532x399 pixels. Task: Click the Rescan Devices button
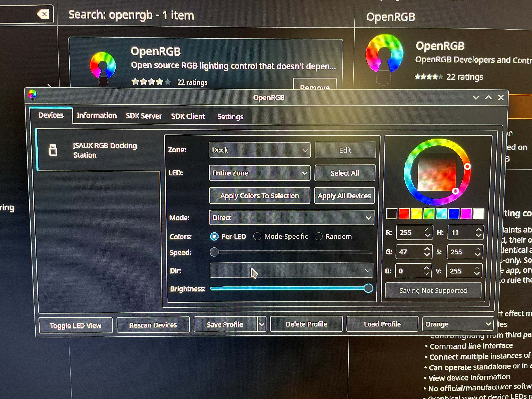coord(153,325)
